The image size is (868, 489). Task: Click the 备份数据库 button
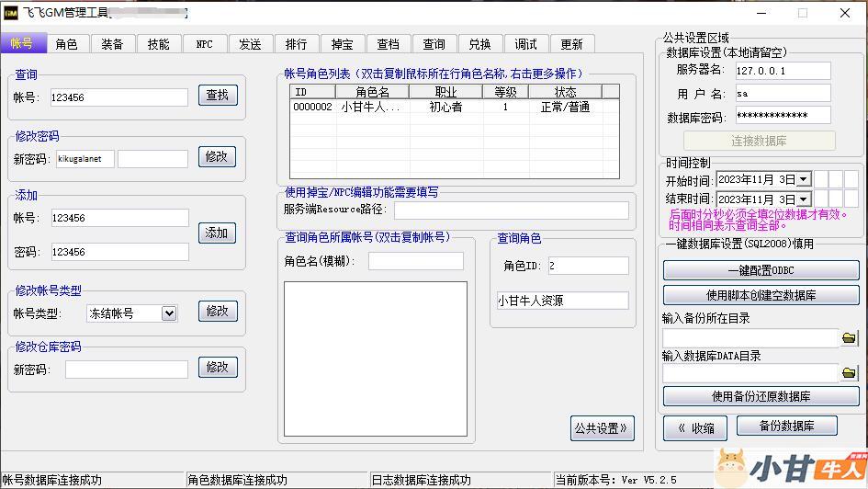(x=785, y=426)
